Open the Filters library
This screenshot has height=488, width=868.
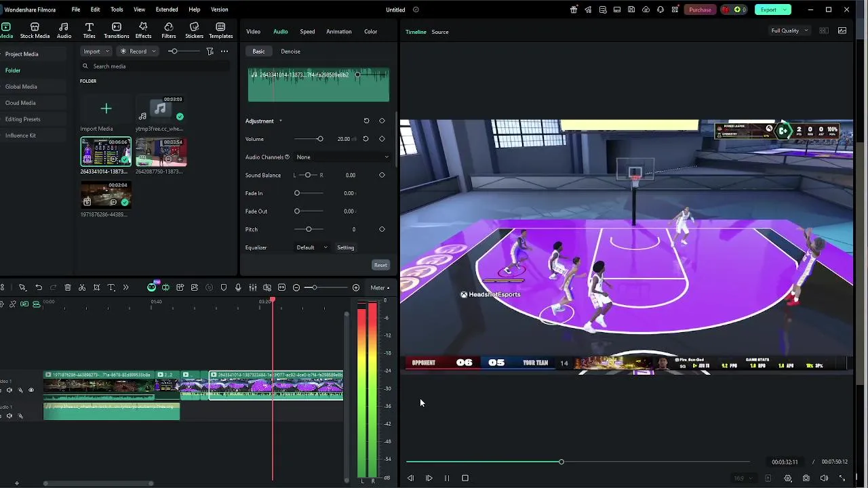pos(169,30)
